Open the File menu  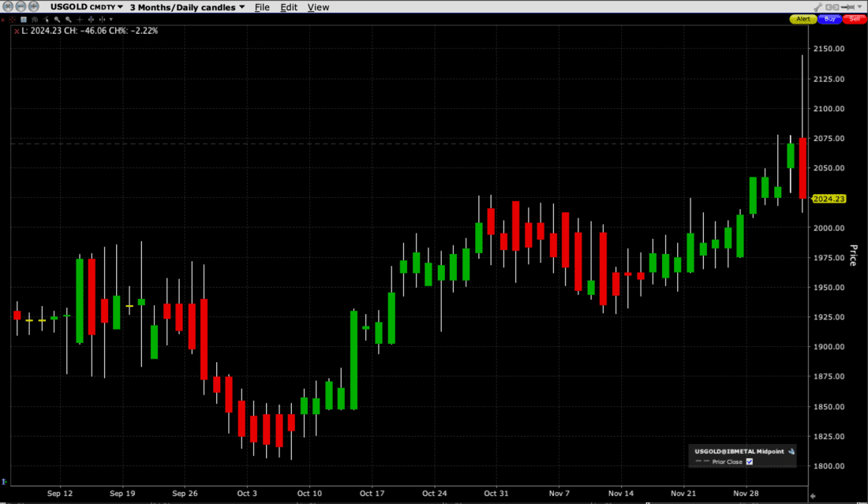pos(262,7)
